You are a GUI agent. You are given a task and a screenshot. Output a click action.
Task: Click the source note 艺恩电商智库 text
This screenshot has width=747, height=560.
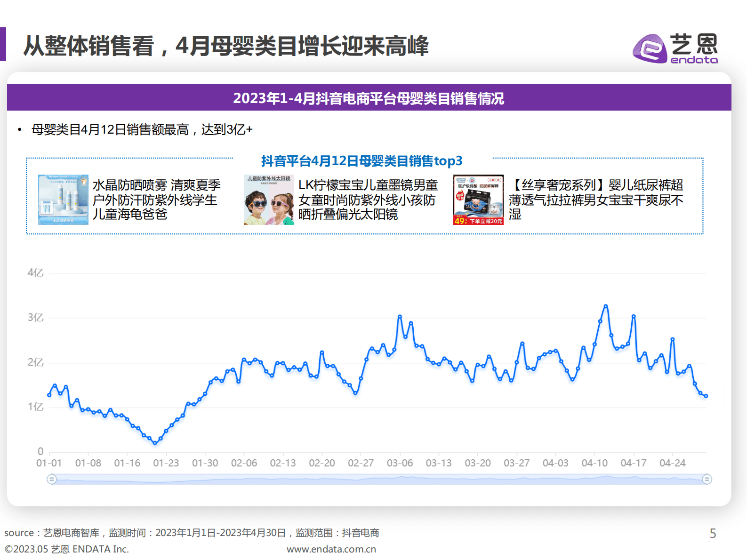pyautogui.click(x=71, y=533)
